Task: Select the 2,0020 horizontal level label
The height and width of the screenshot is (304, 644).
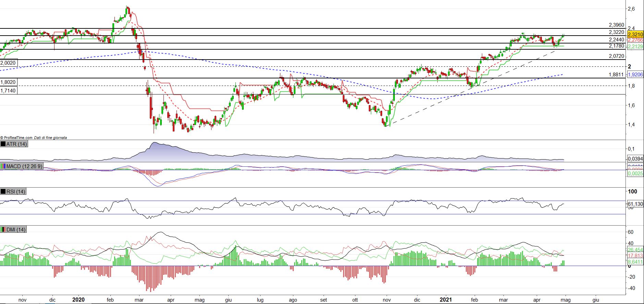Action: [x=8, y=63]
